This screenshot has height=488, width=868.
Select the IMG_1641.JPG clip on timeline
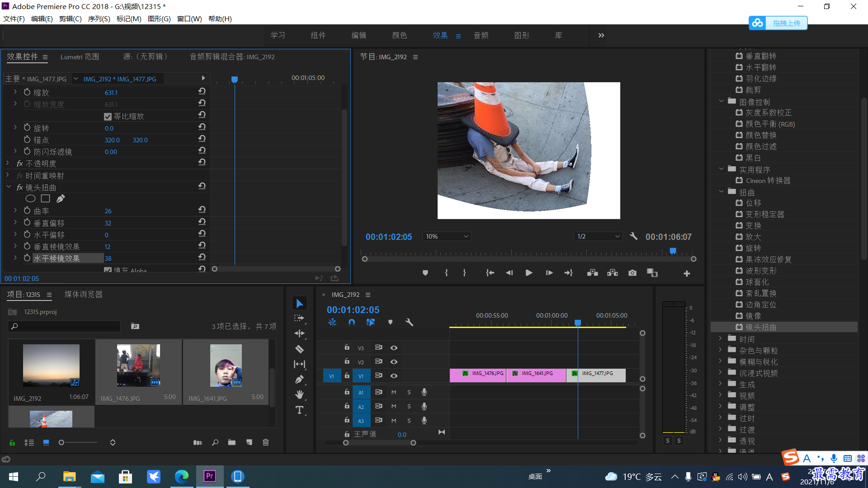537,375
